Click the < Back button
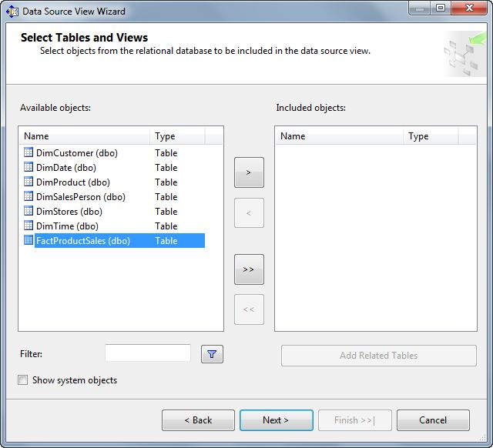 198,420
